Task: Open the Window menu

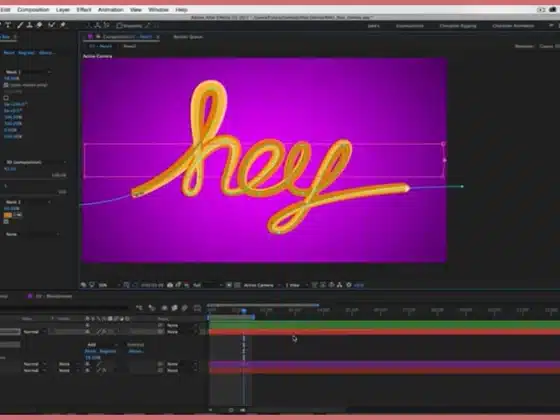Action: point(158,10)
